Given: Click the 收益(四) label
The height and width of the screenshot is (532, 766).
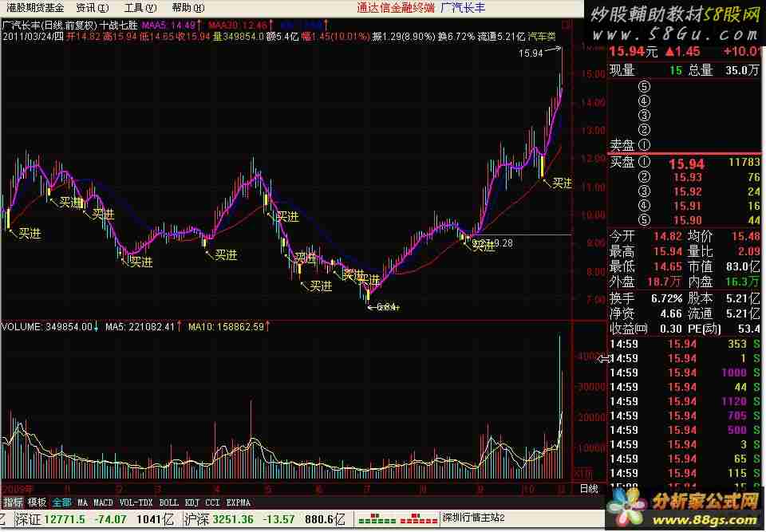Looking at the screenshot, I should pyautogui.click(x=628, y=329).
